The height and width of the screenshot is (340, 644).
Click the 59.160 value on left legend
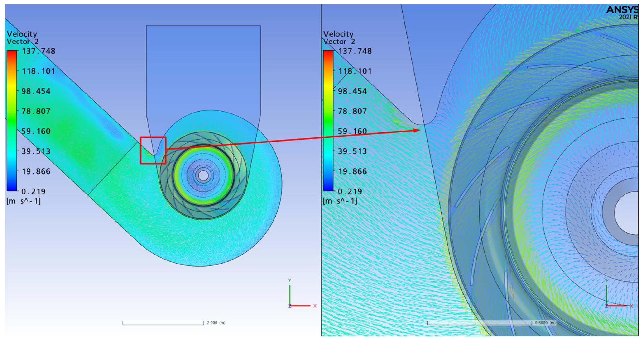click(36, 131)
